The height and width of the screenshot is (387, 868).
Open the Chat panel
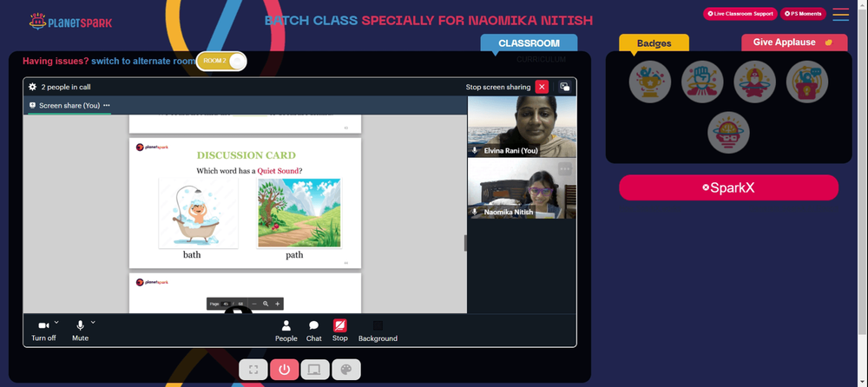click(314, 331)
